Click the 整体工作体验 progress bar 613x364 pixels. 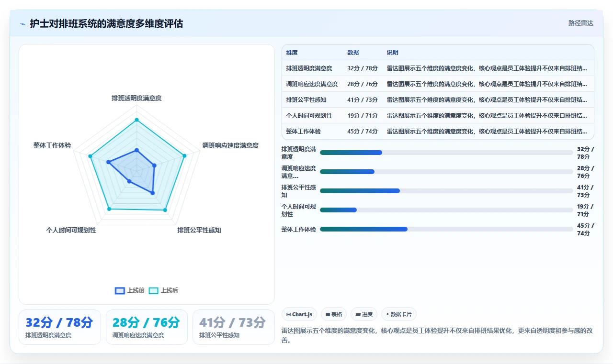446,229
